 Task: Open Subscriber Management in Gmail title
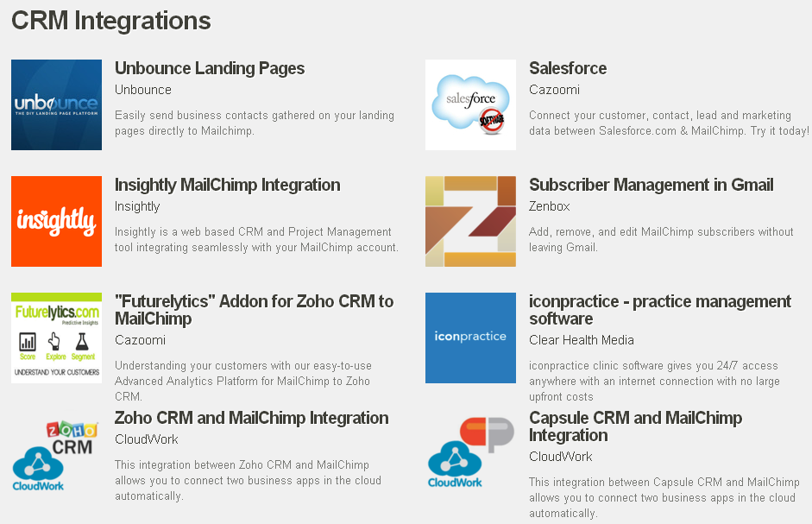pyautogui.click(x=651, y=185)
